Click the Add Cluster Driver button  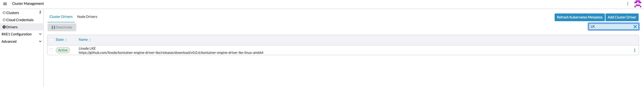coord(622,17)
